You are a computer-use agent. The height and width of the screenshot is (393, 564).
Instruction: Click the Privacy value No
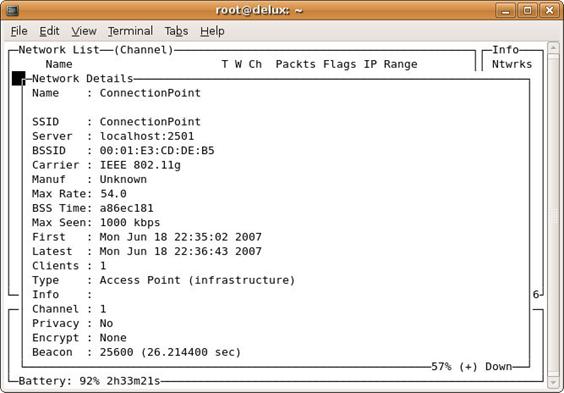pos(106,323)
